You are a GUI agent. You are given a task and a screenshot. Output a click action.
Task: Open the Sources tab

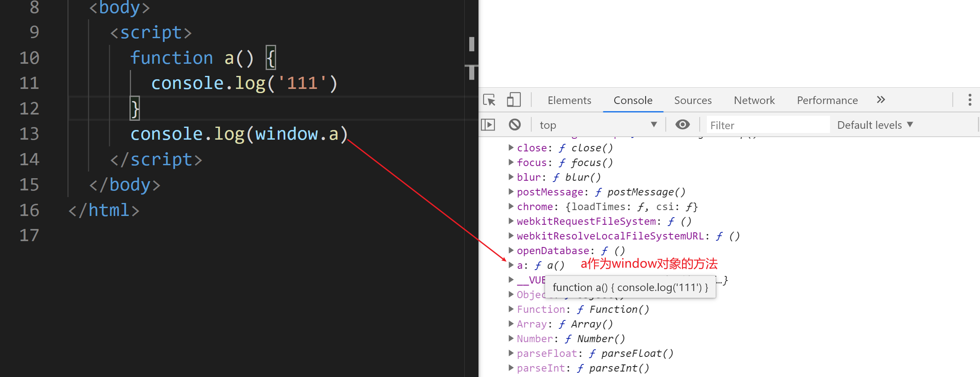[693, 100]
